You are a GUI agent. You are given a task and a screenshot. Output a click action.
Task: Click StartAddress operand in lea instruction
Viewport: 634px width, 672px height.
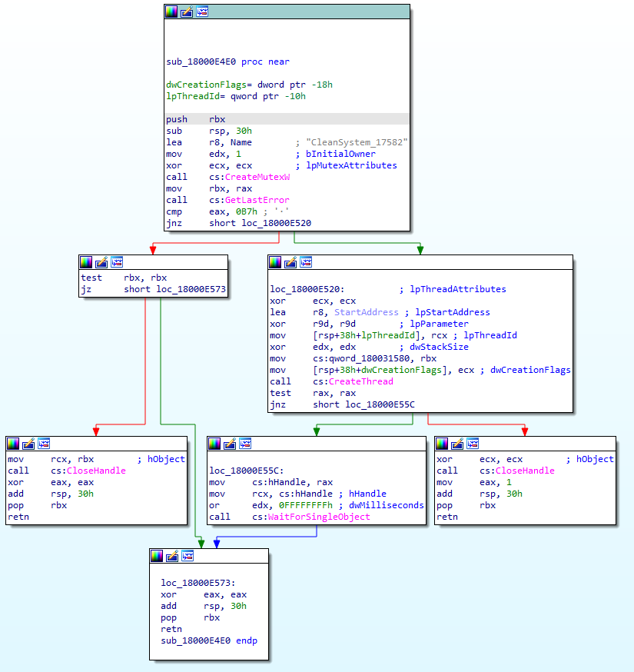pyautogui.click(x=367, y=312)
